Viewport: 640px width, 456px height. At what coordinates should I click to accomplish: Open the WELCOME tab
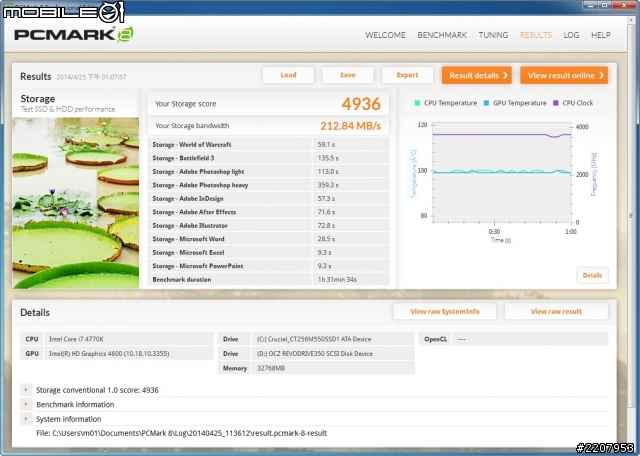(x=385, y=35)
